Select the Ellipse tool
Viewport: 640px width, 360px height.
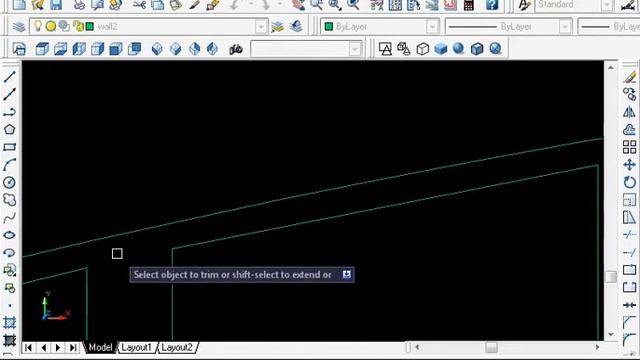(9, 235)
